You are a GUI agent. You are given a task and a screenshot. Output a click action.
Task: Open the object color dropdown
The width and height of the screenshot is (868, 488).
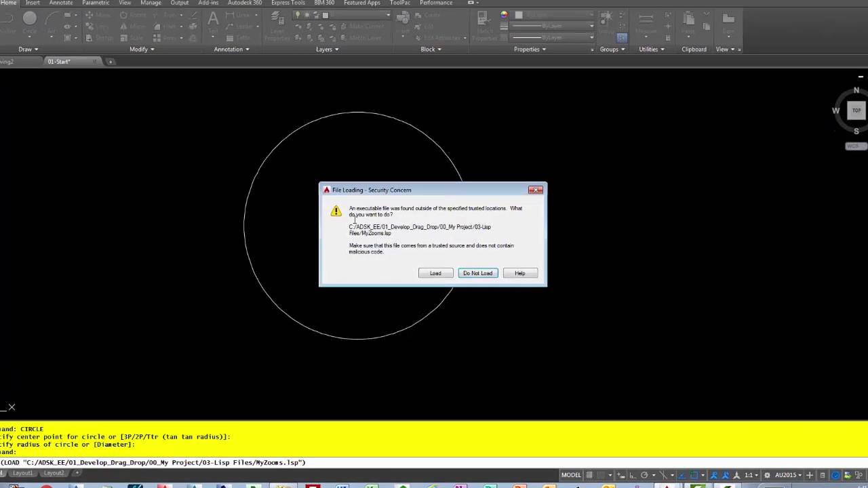coord(553,15)
